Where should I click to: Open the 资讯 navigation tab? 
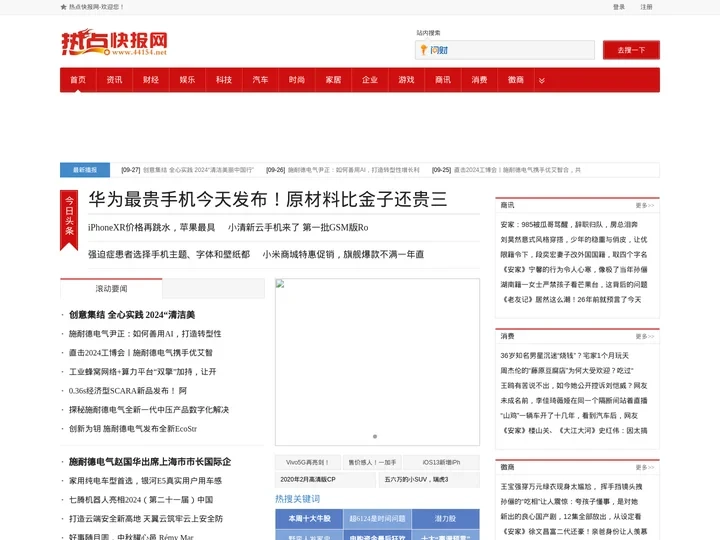pos(114,80)
